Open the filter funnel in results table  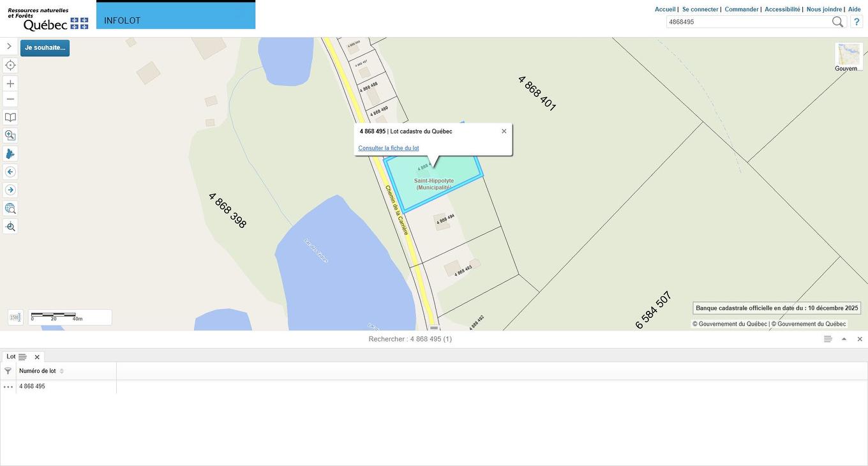(x=8, y=371)
